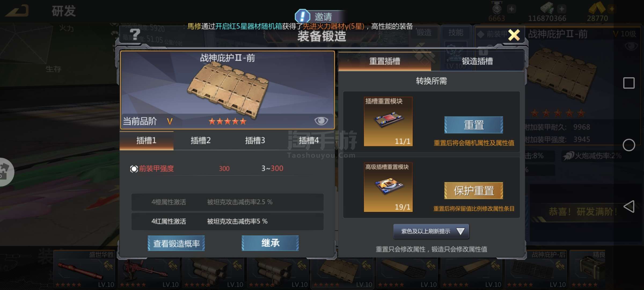Tap the 高级插槽重置模块 item icon

pos(388,187)
